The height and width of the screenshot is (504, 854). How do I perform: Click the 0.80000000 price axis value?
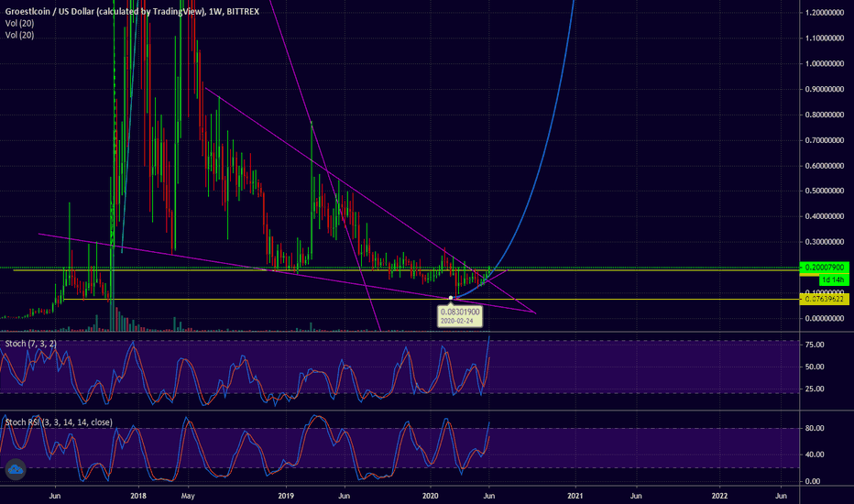[x=825, y=115]
